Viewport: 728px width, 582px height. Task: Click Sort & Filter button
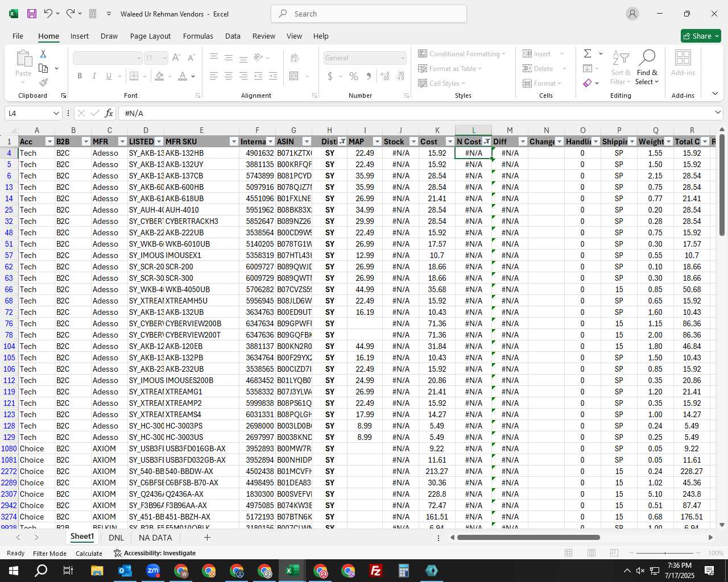(x=621, y=67)
